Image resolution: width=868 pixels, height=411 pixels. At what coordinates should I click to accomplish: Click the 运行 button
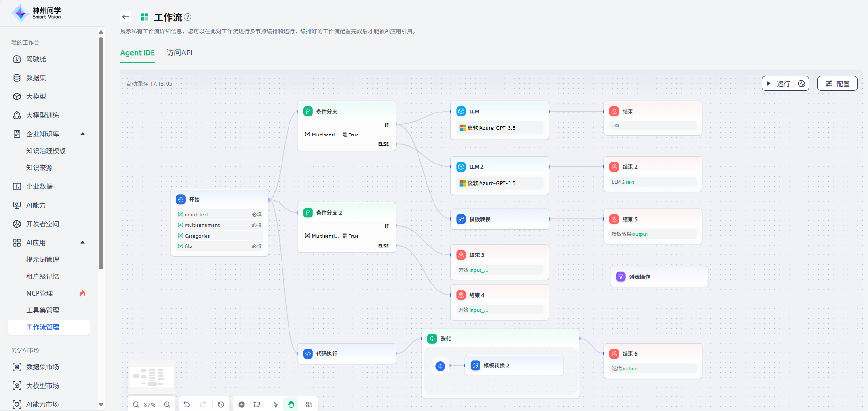tap(779, 83)
